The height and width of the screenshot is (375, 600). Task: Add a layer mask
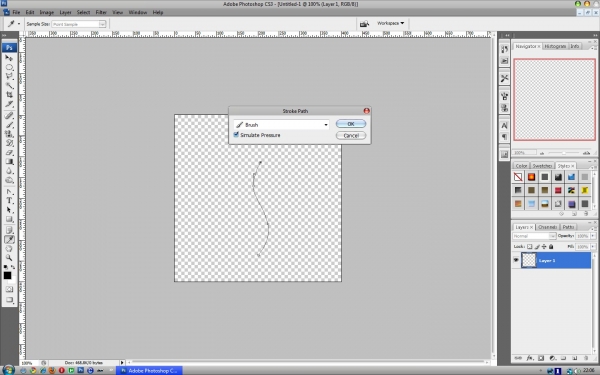pyautogui.click(x=541, y=358)
